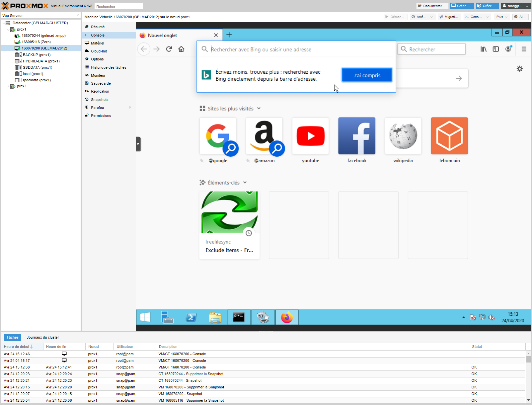
Task: Show hidden tray icons arrow
Action: pyautogui.click(x=464, y=318)
